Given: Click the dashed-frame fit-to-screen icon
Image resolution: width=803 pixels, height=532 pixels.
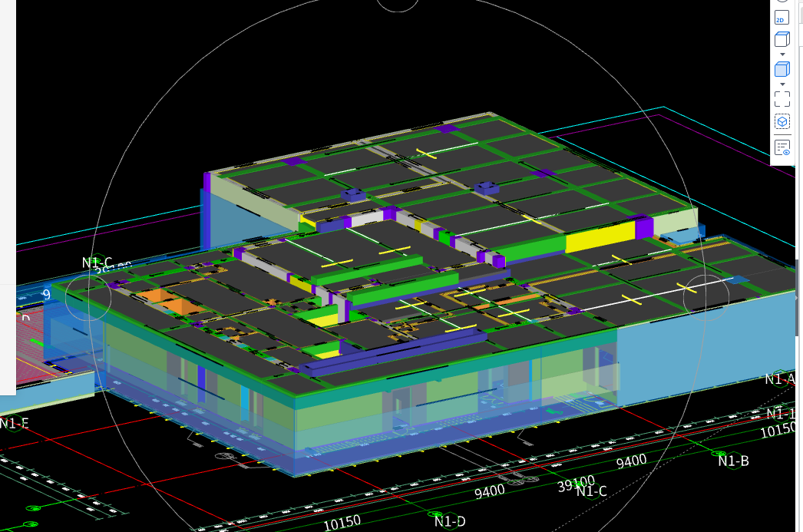Looking at the screenshot, I should [x=782, y=99].
